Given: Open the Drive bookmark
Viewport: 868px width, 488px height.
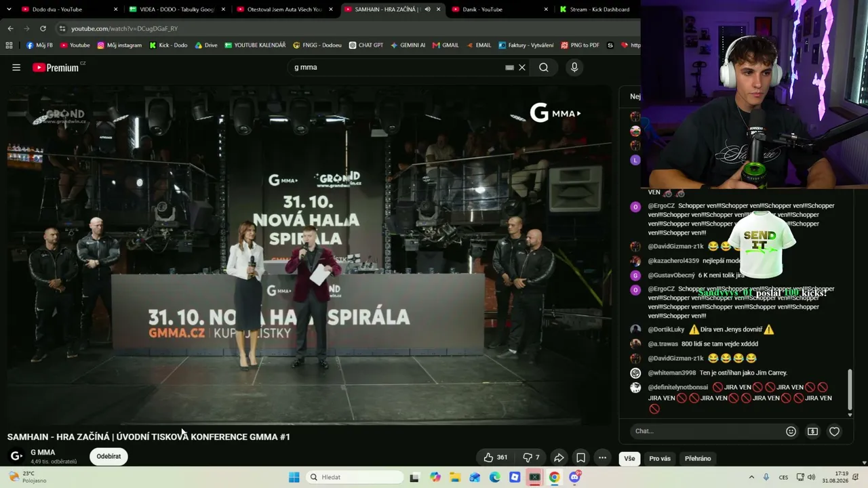Looking at the screenshot, I should pyautogui.click(x=206, y=45).
